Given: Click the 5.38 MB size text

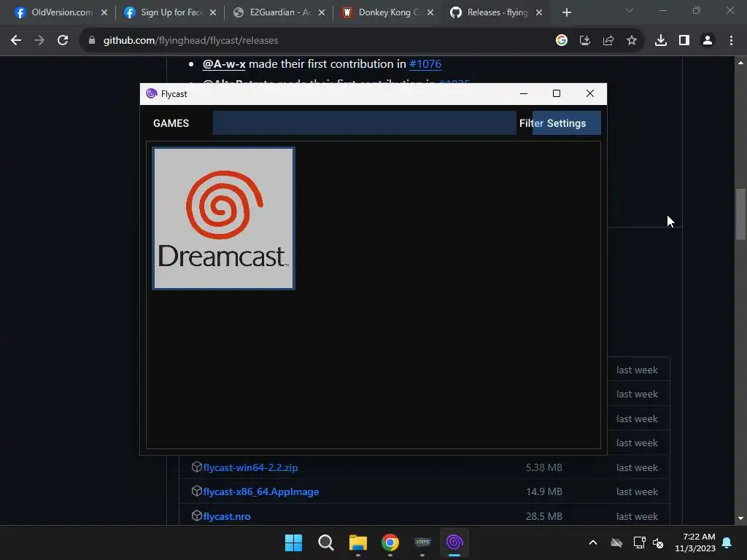Looking at the screenshot, I should point(544,467).
